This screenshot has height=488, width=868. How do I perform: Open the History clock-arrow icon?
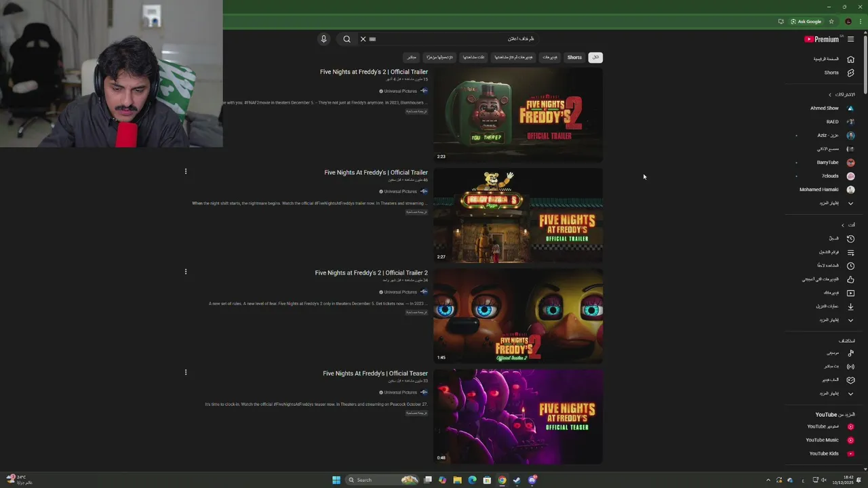pos(850,239)
